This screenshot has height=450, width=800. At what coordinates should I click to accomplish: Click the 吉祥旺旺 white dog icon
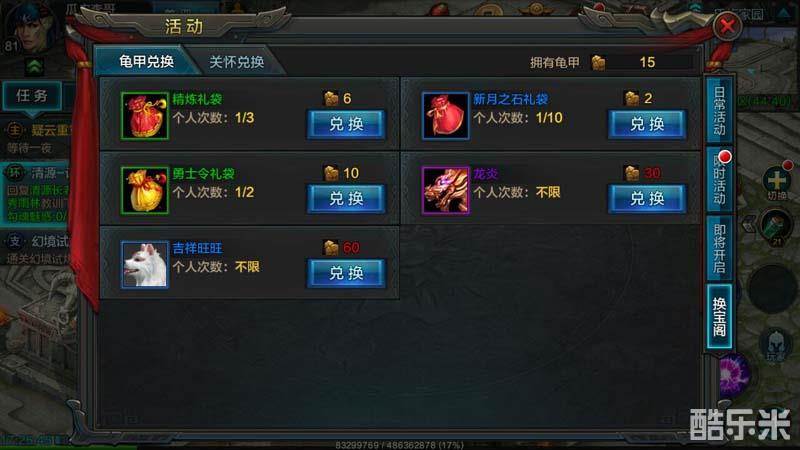pos(145,265)
